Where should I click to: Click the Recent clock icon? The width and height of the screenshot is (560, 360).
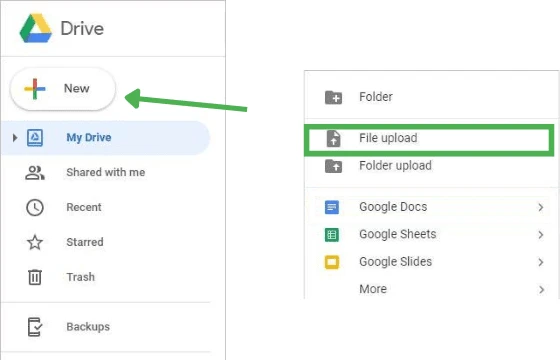click(35, 208)
